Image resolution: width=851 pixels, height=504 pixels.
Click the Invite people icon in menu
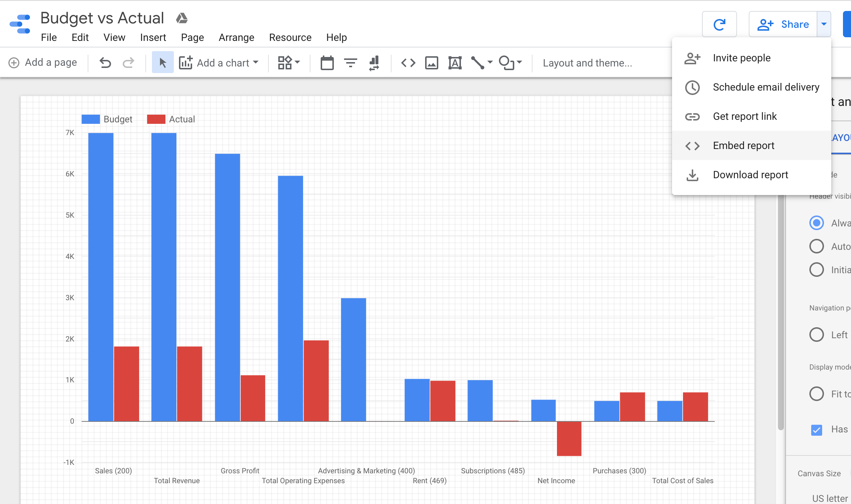point(692,58)
